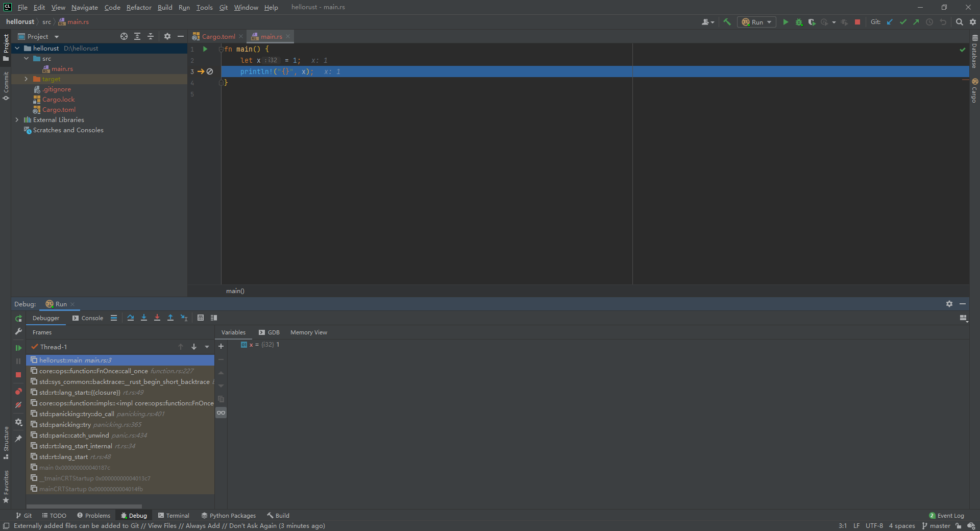The height and width of the screenshot is (531, 980).
Task: Collapse the src folder in Project tree
Action: tap(27, 58)
